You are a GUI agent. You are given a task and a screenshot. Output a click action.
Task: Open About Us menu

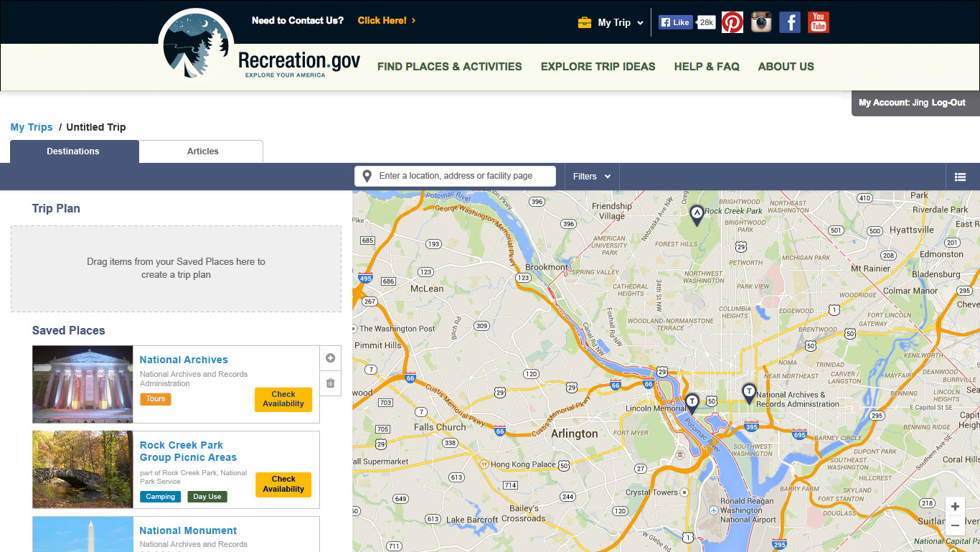(786, 67)
